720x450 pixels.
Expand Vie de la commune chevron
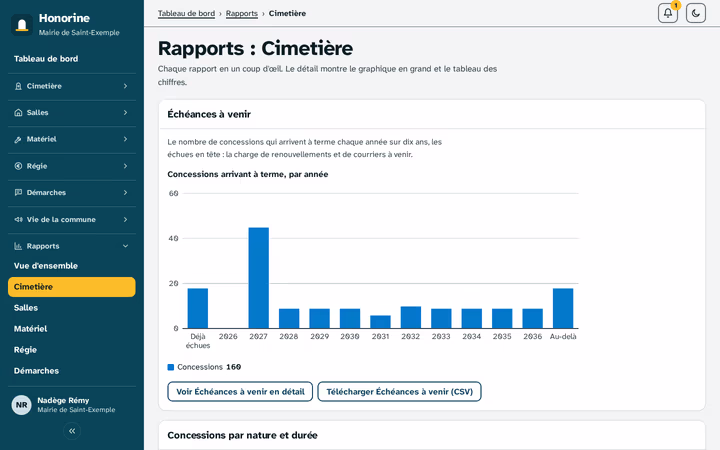[125, 219]
